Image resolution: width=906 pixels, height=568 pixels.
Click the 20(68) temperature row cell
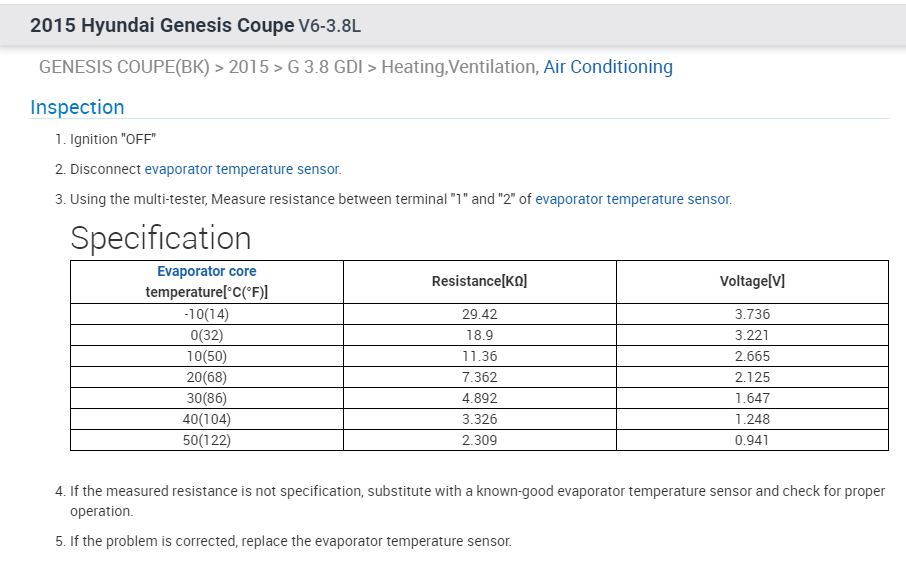(206, 377)
